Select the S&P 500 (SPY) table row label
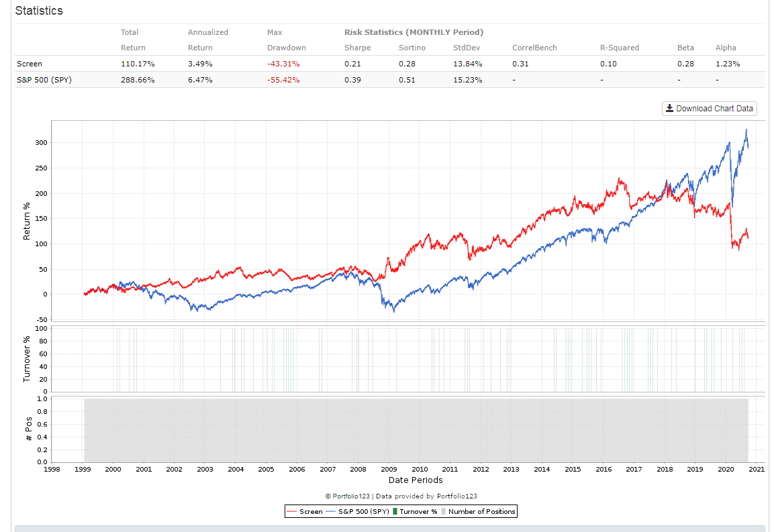Screen dimensions: 774x532 click(44, 80)
